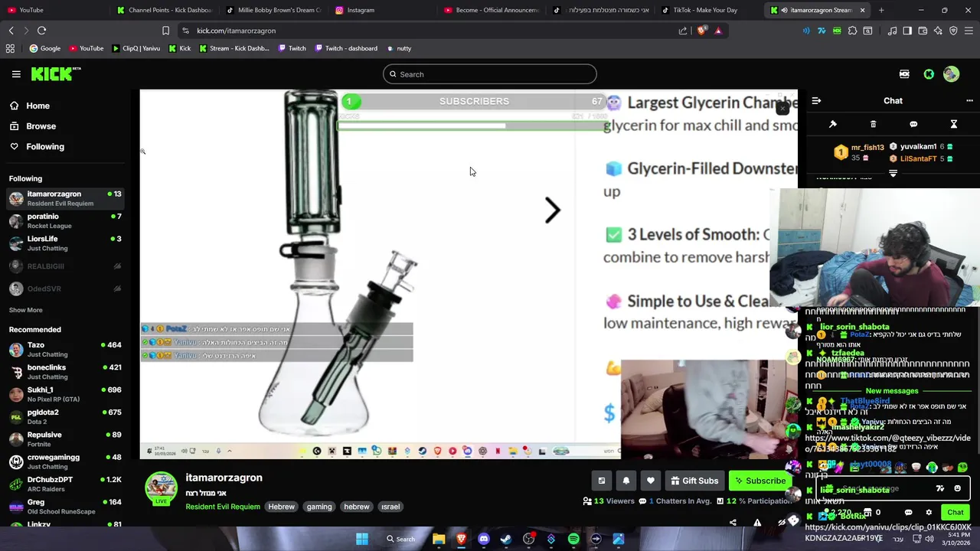Open poratinio channel in Following list
Screen dimensions: 980x551
65,220
